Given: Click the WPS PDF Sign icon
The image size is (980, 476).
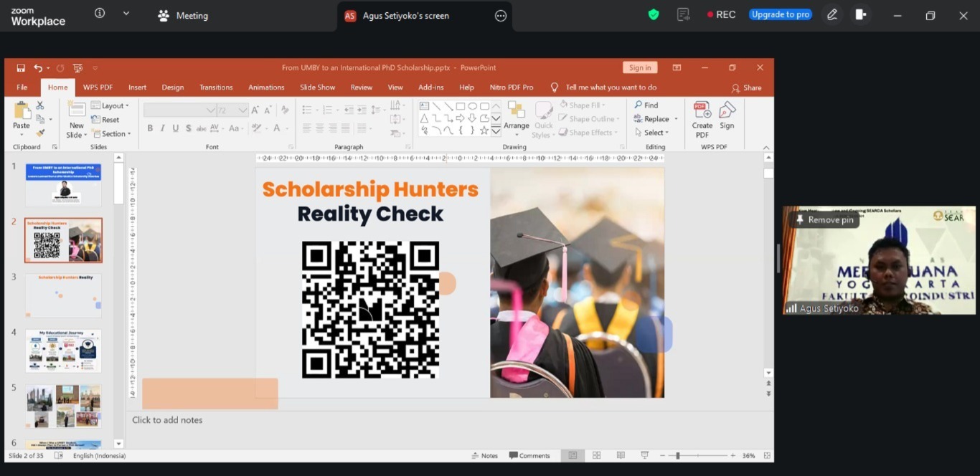Looking at the screenshot, I should (x=727, y=115).
